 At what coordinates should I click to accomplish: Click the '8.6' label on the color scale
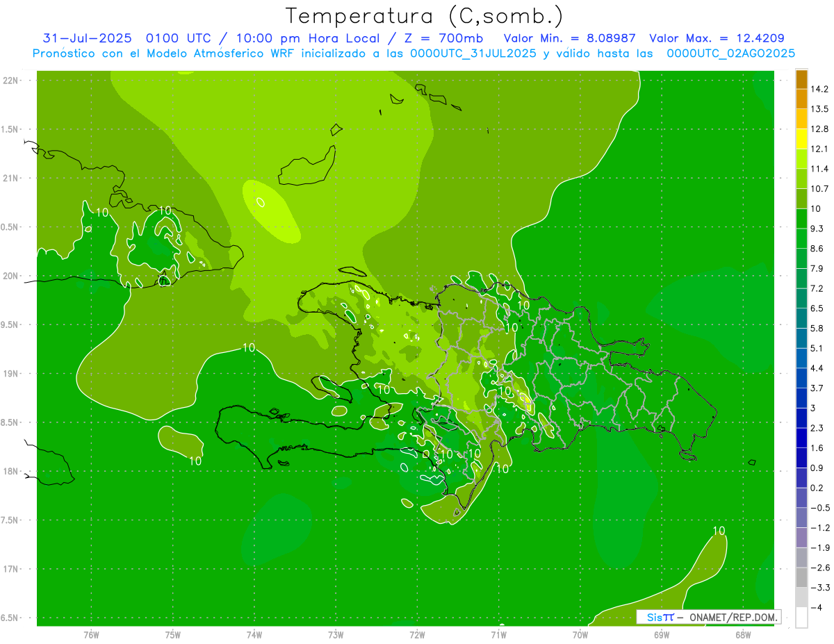(x=817, y=249)
